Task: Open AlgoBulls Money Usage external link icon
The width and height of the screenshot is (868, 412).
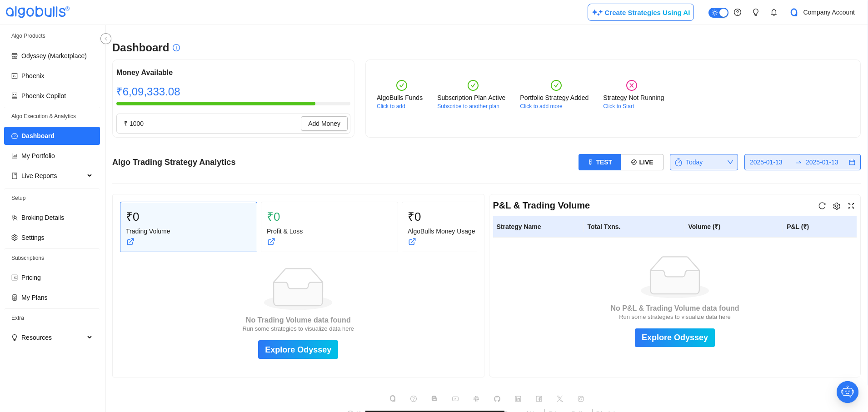Action: click(x=412, y=242)
